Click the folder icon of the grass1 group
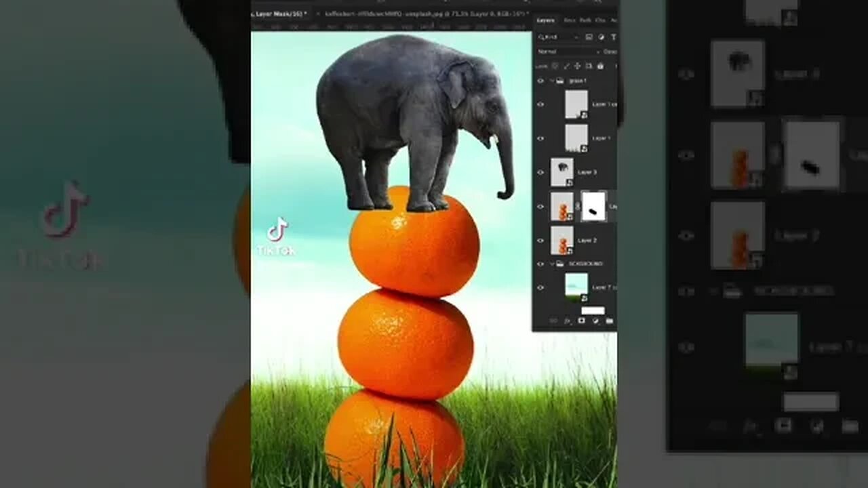The image size is (868, 488). coord(560,81)
